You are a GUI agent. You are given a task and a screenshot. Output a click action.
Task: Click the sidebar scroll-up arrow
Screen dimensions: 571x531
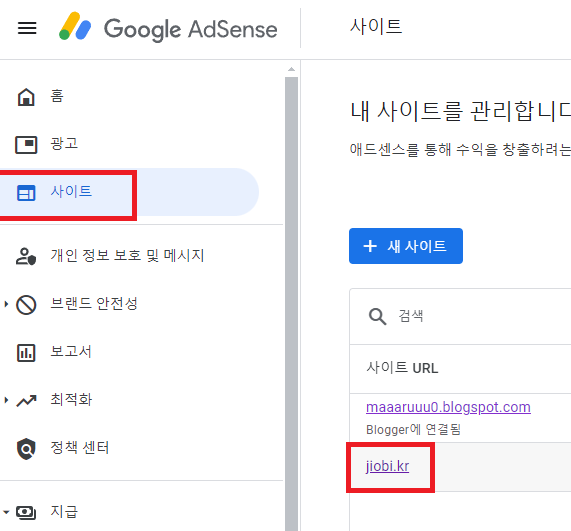click(x=291, y=69)
